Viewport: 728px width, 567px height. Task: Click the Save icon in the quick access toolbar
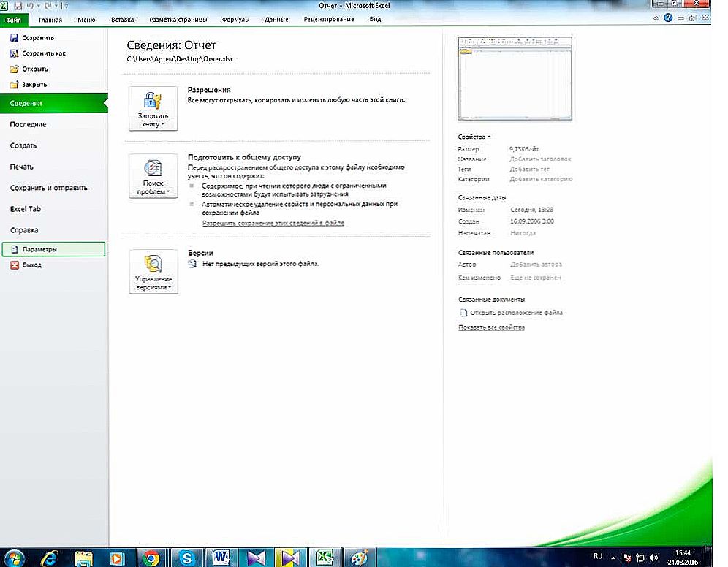18,6
